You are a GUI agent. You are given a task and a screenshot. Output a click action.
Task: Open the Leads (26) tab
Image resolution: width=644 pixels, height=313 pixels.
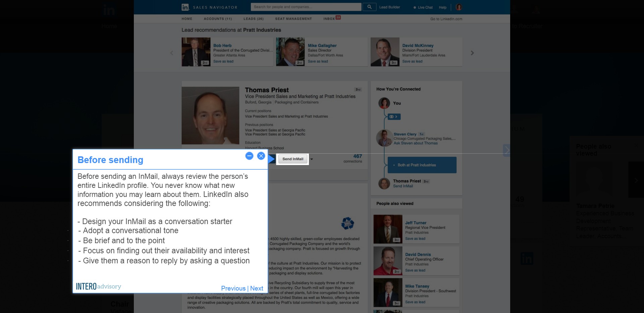[254, 19]
